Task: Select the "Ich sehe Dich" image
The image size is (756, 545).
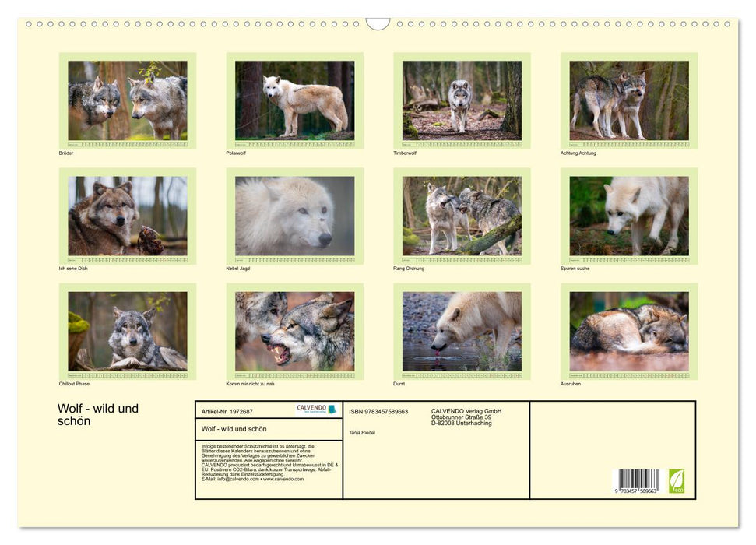Action: pos(127,216)
